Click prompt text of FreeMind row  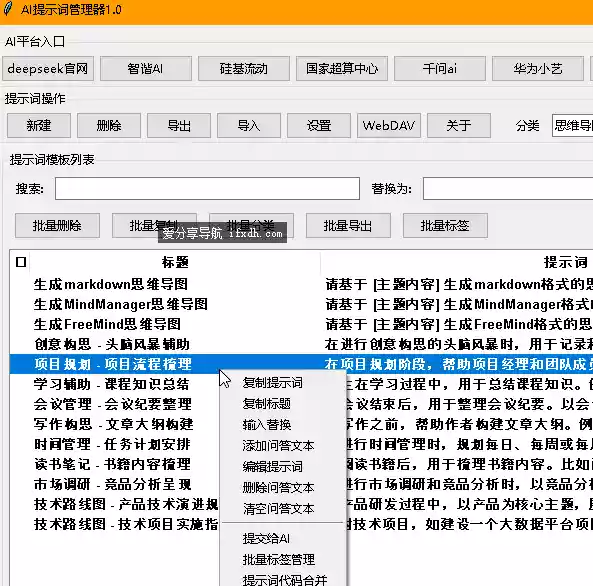click(x=459, y=324)
